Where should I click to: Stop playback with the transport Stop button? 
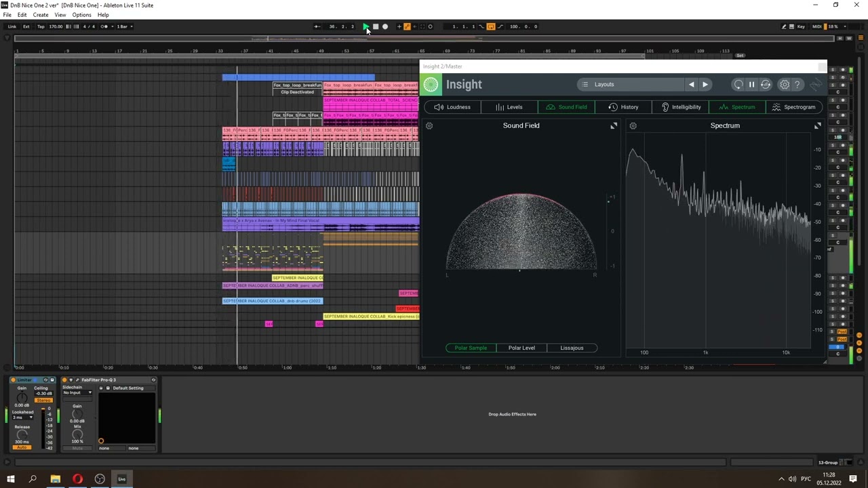(x=376, y=26)
